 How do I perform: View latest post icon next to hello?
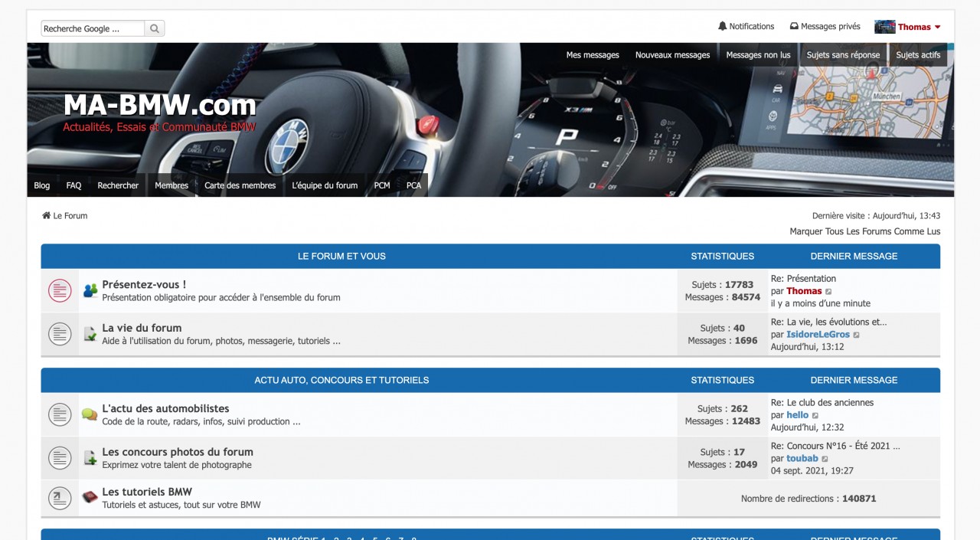pyautogui.click(x=815, y=416)
